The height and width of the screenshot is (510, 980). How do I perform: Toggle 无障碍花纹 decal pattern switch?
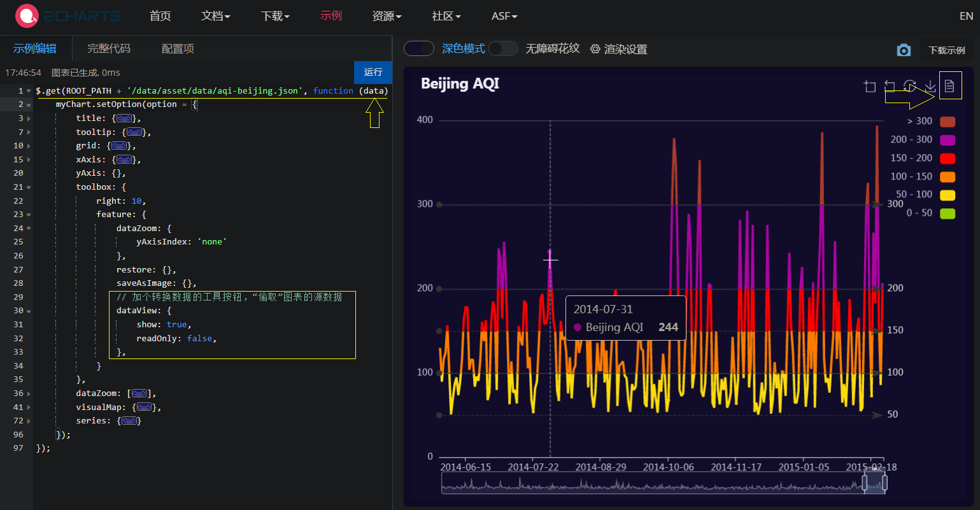click(x=503, y=48)
